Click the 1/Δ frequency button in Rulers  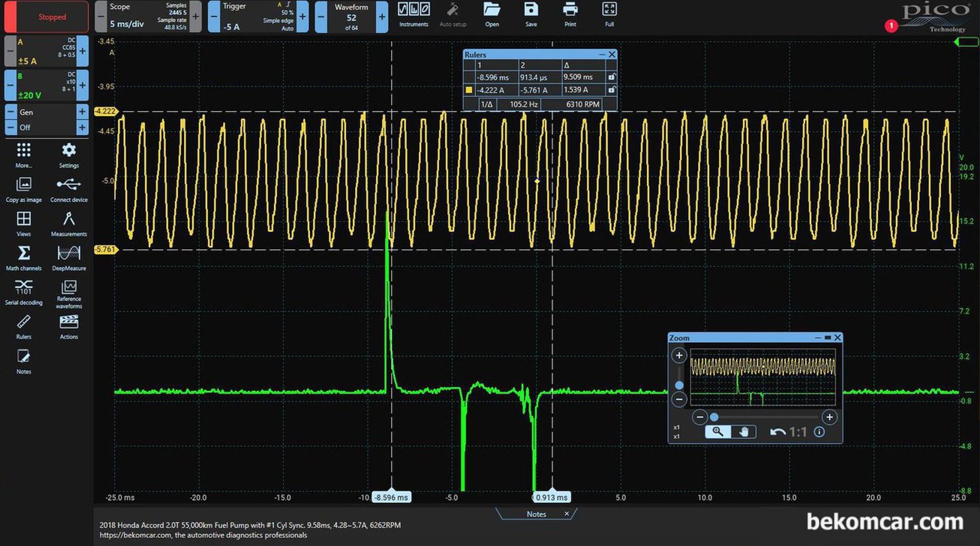tap(487, 104)
